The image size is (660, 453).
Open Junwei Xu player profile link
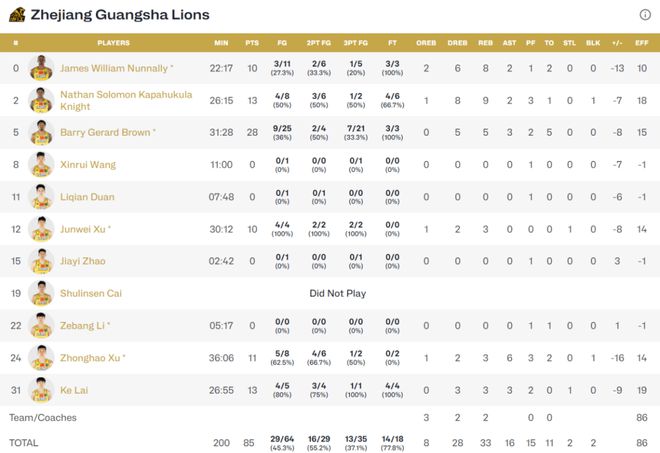click(85, 229)
